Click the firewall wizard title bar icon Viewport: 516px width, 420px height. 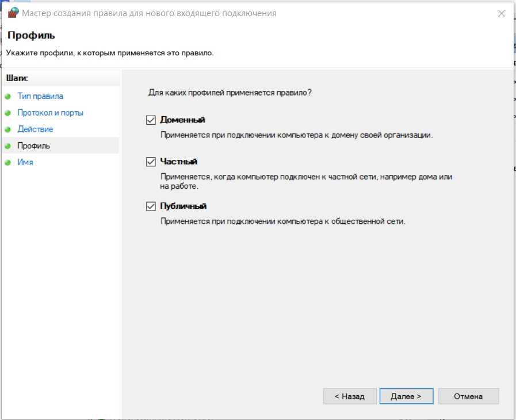pos(13,13)
